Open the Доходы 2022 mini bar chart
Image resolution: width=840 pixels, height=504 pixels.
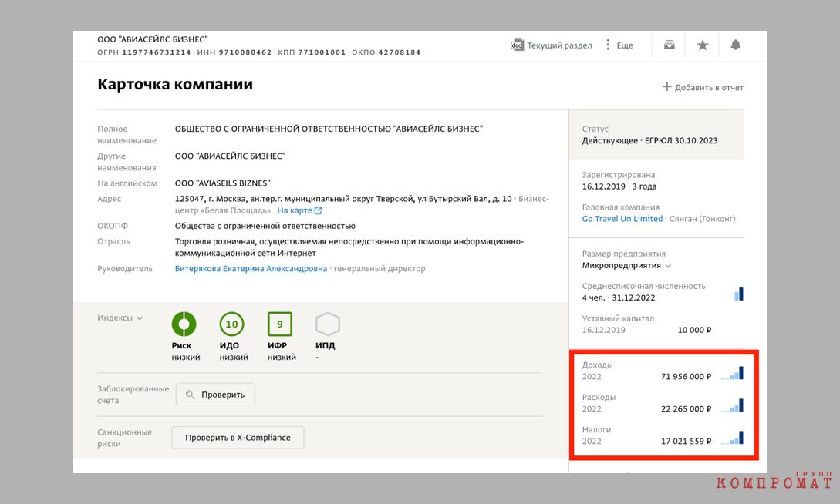(732, 373)
